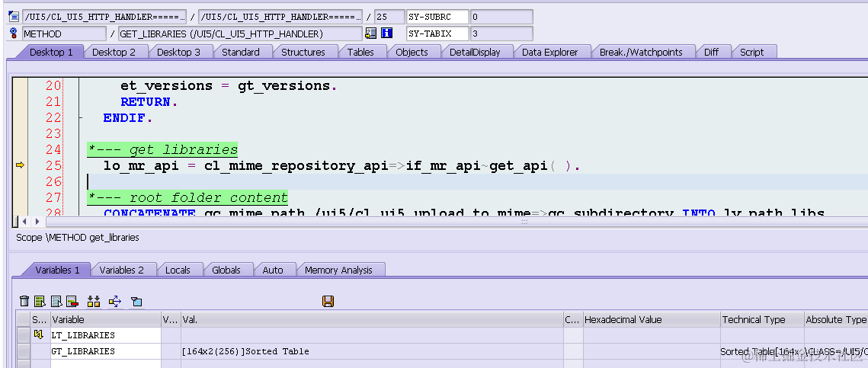Image resolution: width=868 pixels, height=368 pixels.
Task: Click the yellow icon in the LT_LIBRARIES row
Action: 39,334
